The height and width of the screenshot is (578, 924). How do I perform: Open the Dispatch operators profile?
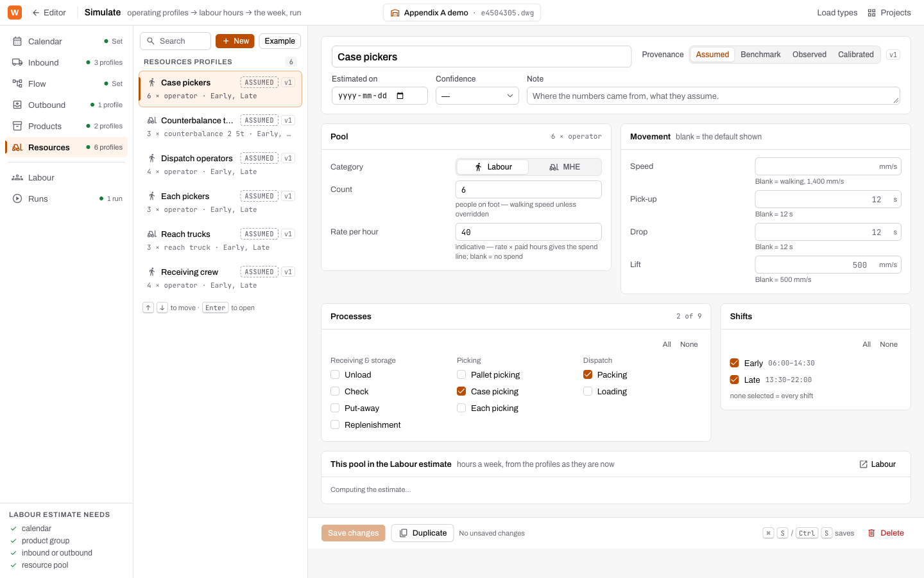(x=221, y=164)
